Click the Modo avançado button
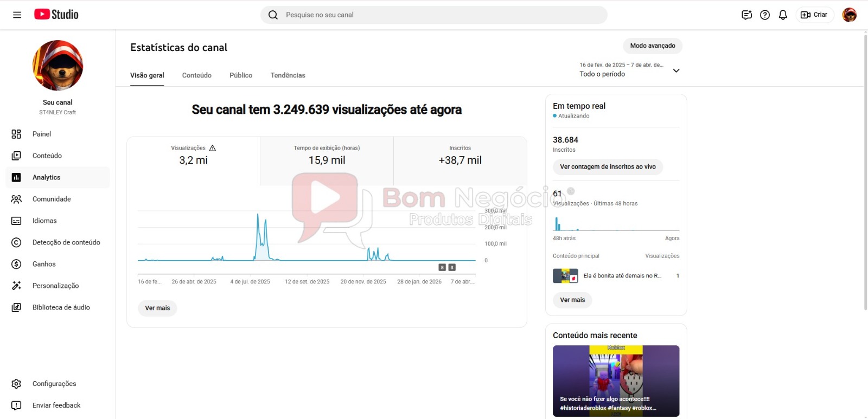Viewport: 868px width, 419px height. tap(652, 46)
